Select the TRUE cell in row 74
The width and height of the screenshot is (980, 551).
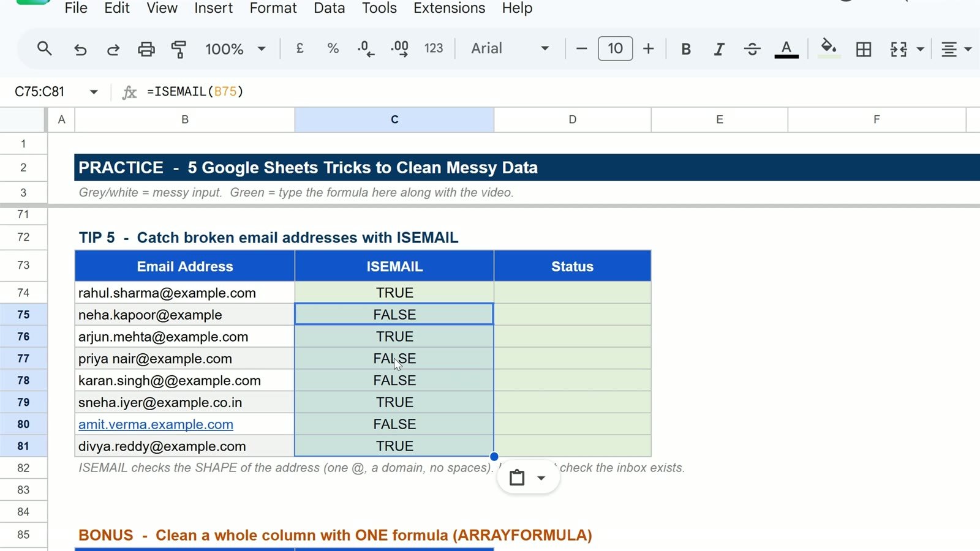pyautogui.click(x=394, y=293)
